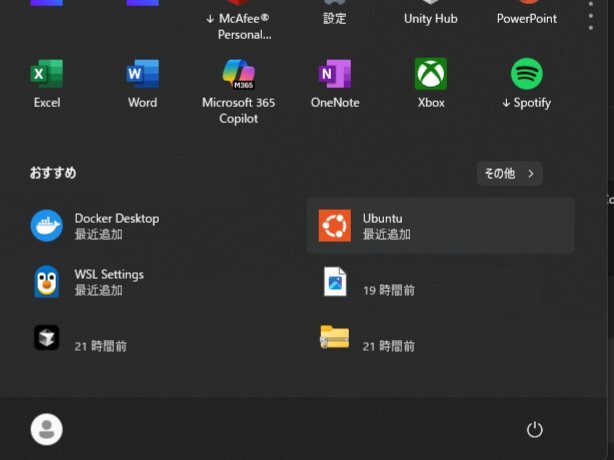Click the Spotify pinned app

[x=527, y=84]
